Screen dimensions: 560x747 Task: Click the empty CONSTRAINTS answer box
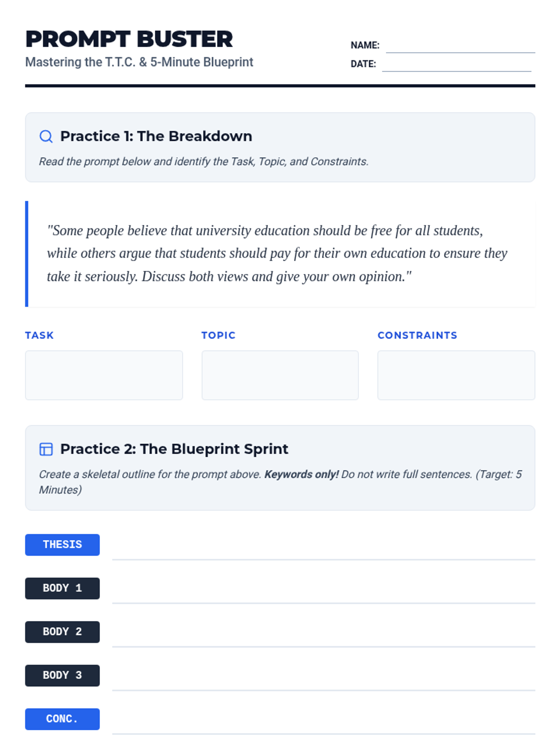[456, 375]
